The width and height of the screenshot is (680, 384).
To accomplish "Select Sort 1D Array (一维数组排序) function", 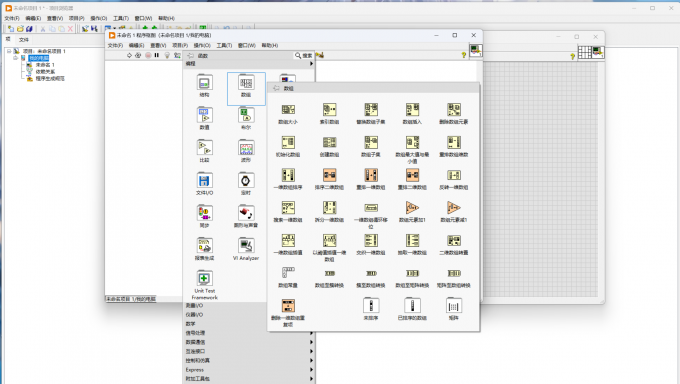I will (288, 179).
